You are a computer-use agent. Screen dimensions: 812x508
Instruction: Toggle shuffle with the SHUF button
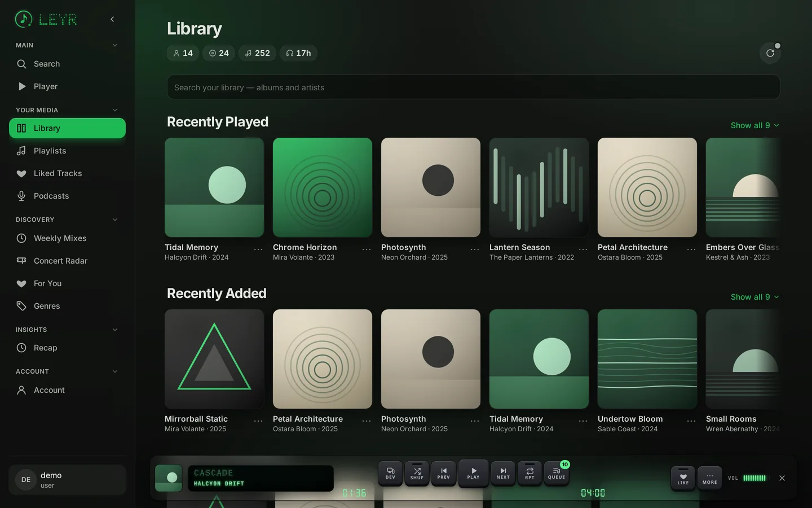point(417,473)
